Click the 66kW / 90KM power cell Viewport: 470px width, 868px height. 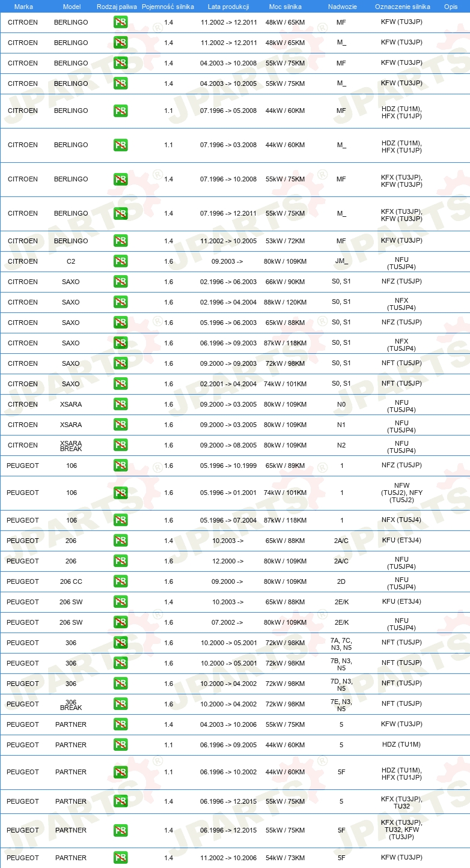pyautogui.click(x=285, y=282)
